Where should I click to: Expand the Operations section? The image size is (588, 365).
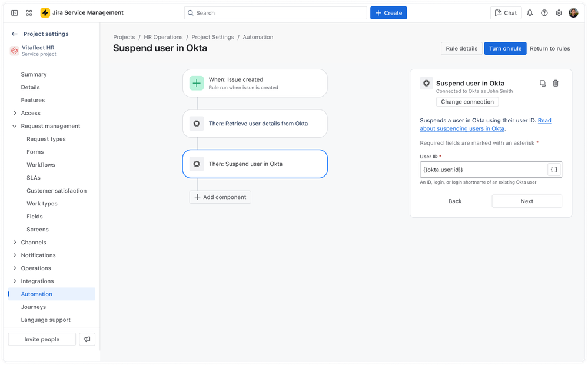point(15,268)
